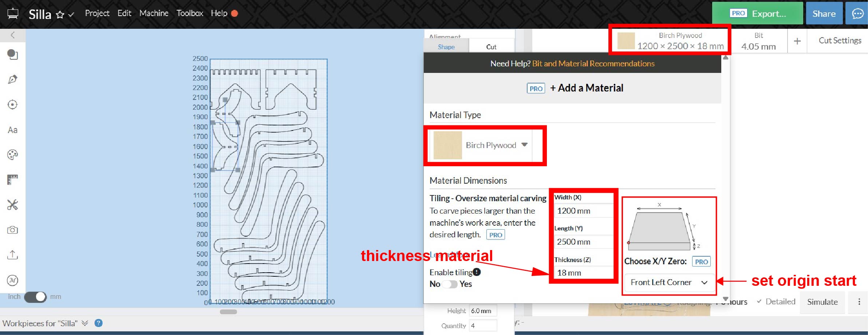868x335 pixels.
Task: Open the Front Left Corner origin dropdown
Action: pyautogui.click(x=668, y=282)
